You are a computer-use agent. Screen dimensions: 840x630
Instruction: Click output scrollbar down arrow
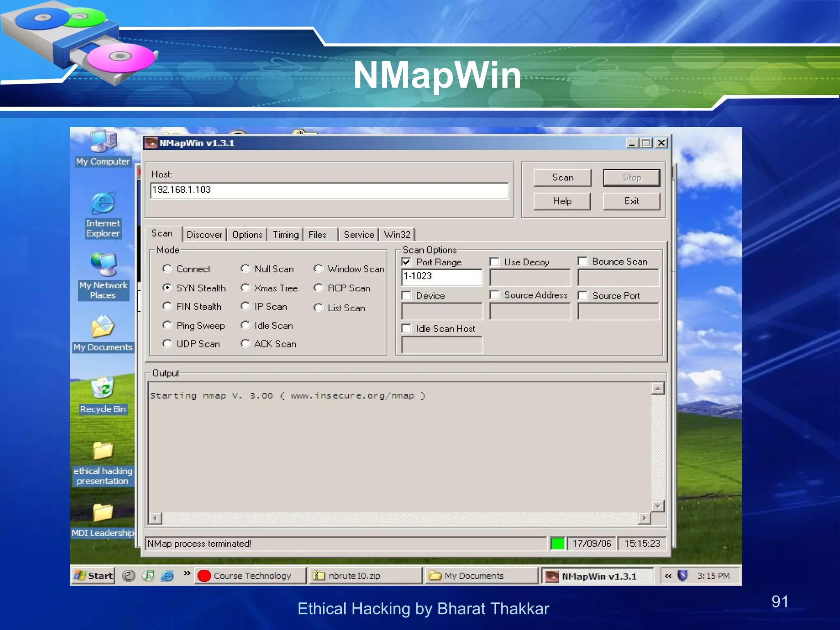[x=657, y=506]
